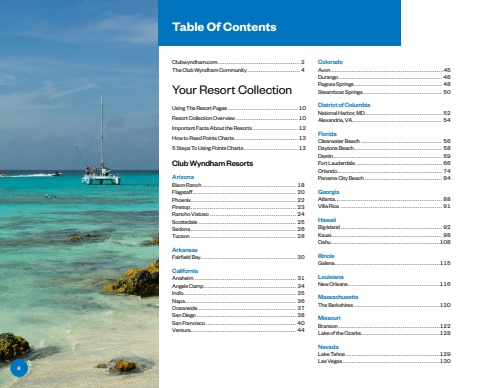The width and height of the screenshot is (480, 388).
Task: Open the Villa Rica entry under Georgia
Action: coord(384,206)
